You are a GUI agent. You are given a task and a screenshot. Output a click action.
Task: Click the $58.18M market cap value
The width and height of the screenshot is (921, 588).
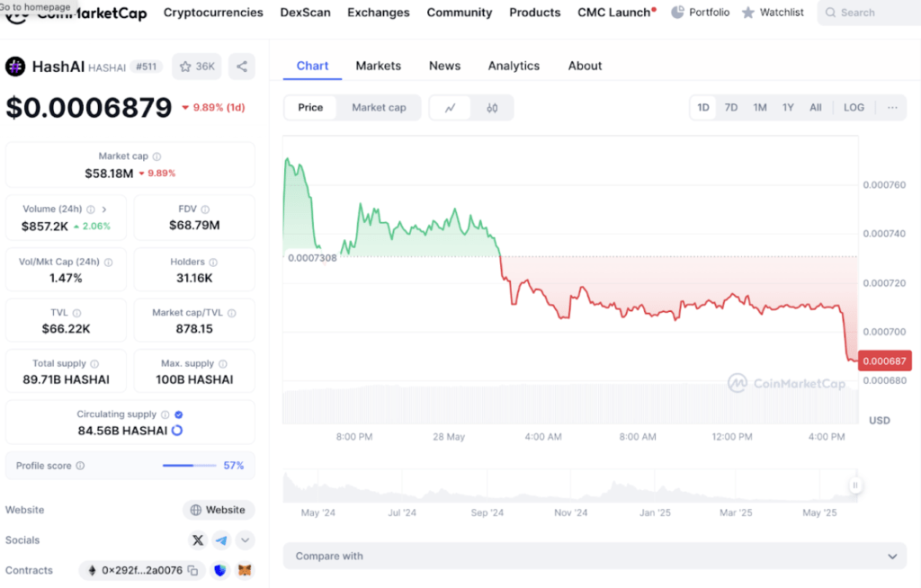(109, 174)
